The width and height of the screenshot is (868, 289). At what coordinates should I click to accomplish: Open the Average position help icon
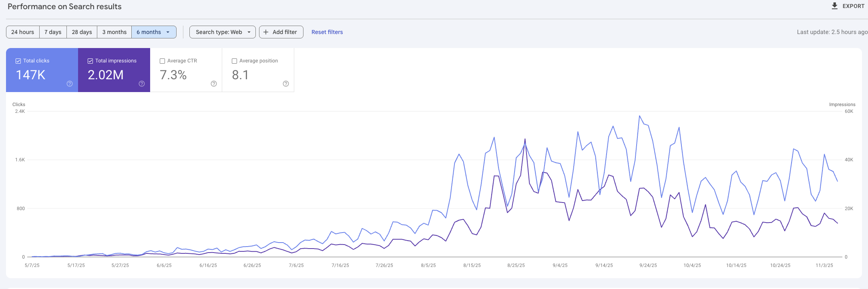point(286,84)
